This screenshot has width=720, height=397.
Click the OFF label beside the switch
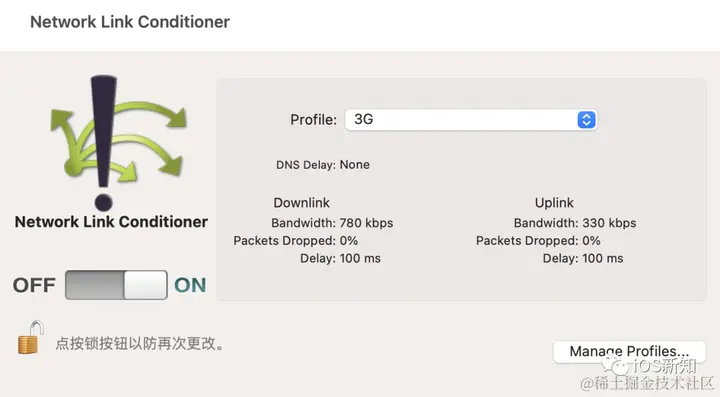click(34, 285)
